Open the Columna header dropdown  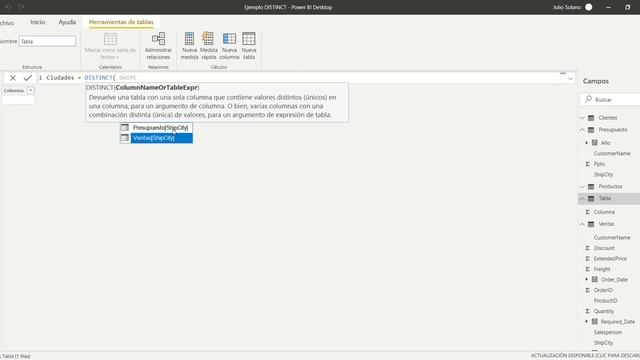tap(31, 90)
